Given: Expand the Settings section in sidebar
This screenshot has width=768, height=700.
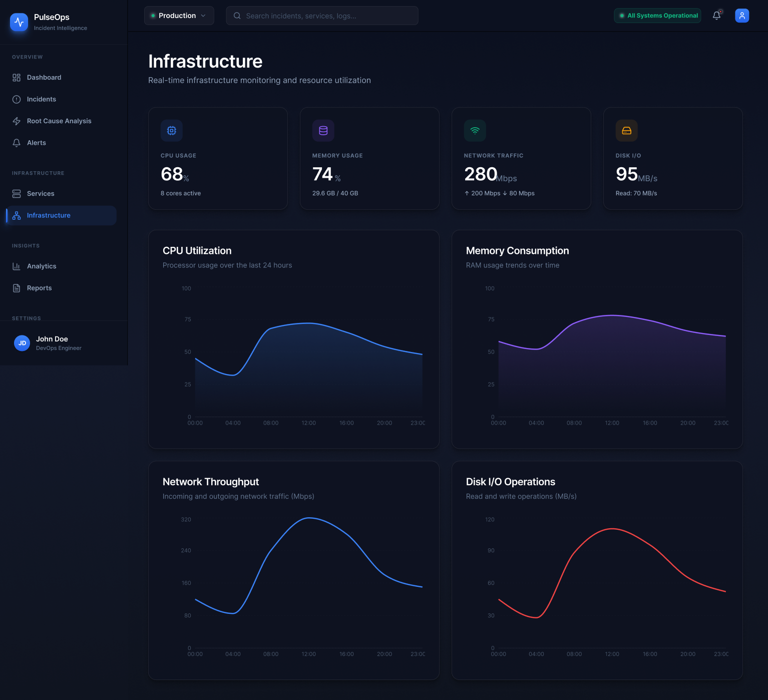Looking at the screenshot, I should pyautogui.click(x=26, y=318).
